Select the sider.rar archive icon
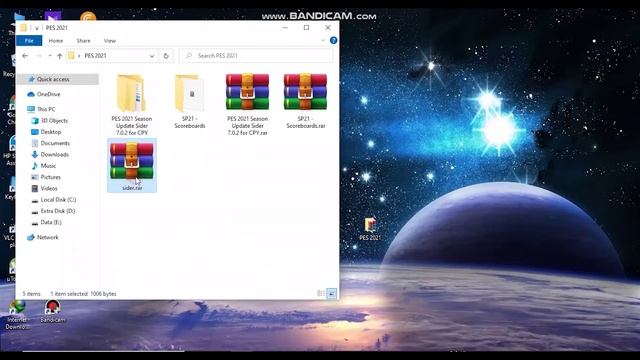Image resolution: width=640 pixels, height=360 pixels. [131, 161]
